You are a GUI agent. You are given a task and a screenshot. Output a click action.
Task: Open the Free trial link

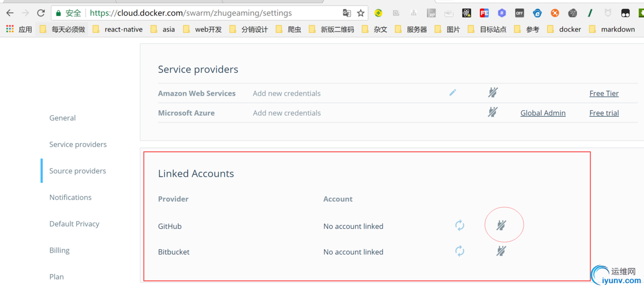click(604, 113)
